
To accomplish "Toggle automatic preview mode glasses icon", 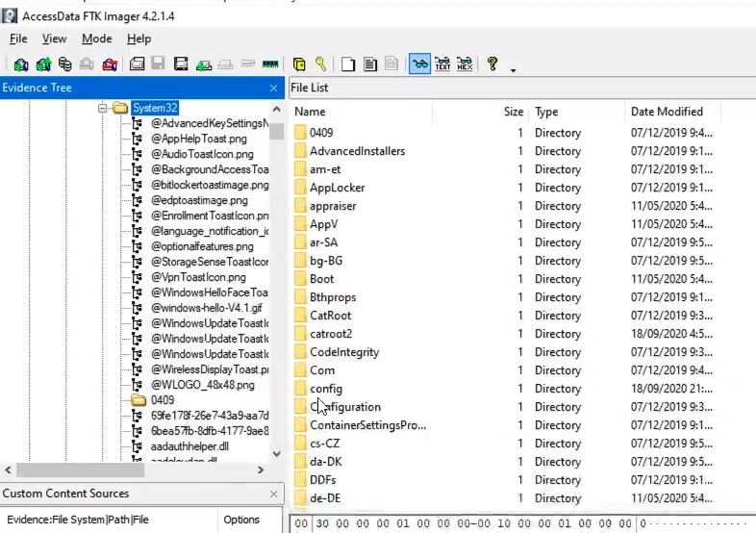I will [420, 64].
